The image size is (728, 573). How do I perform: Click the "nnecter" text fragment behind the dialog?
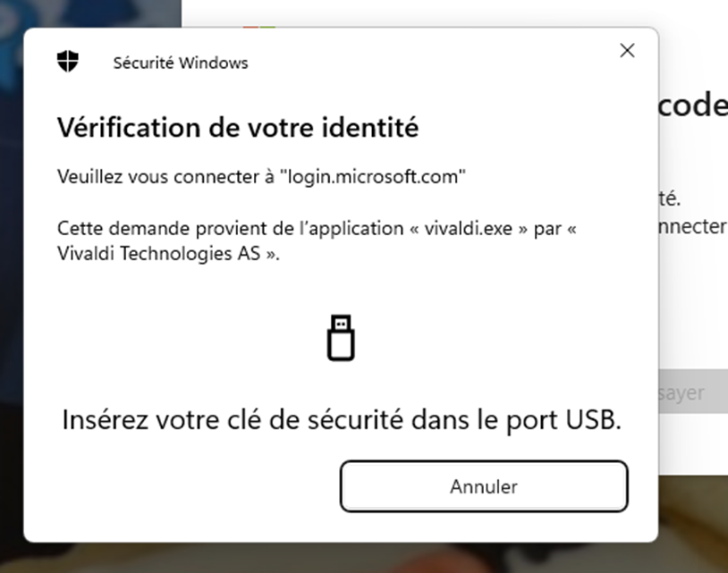[692, 227]
